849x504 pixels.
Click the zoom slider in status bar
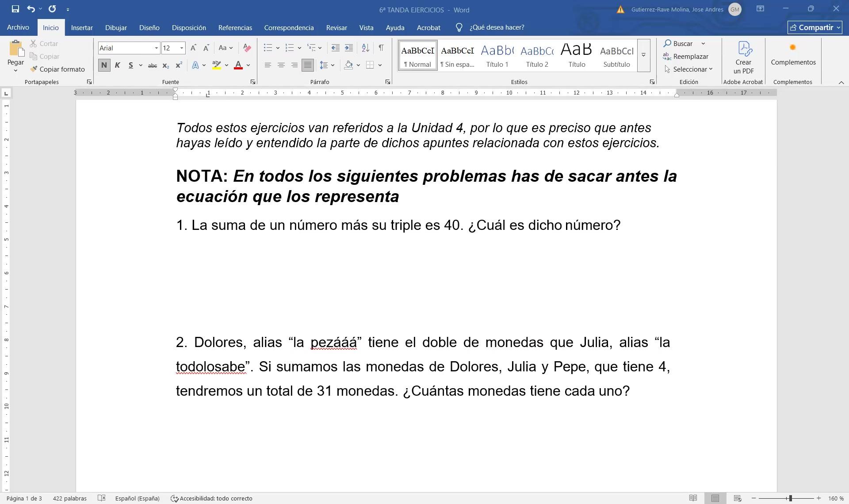coord(790,498)
